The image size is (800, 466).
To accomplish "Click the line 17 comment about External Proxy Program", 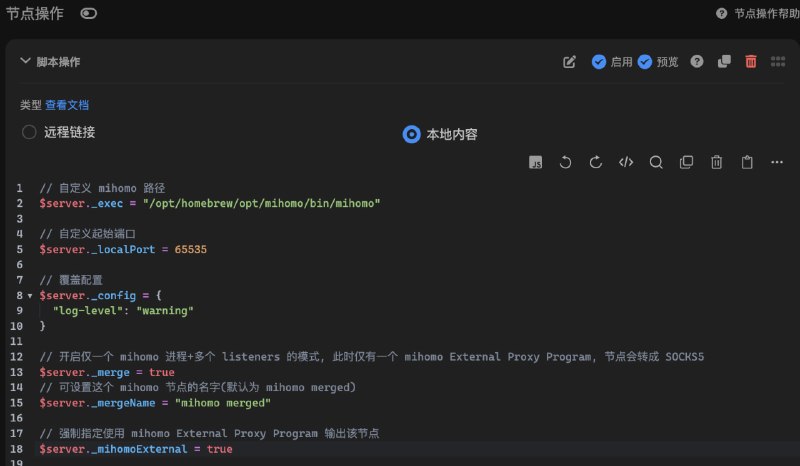I will tap(209, 434).
